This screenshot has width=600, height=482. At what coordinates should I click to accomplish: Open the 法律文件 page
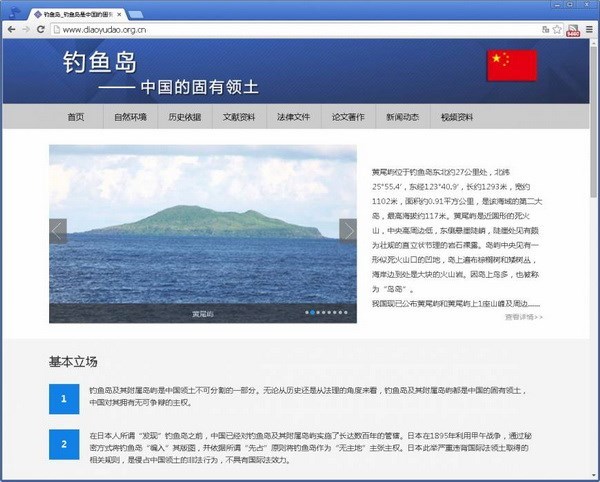[x=294, y=117]
